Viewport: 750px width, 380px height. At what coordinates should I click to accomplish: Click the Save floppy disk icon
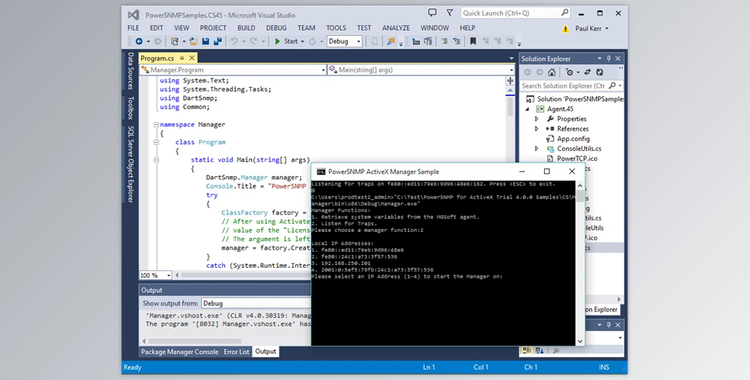pyautogui.click(x=206, y=42)
